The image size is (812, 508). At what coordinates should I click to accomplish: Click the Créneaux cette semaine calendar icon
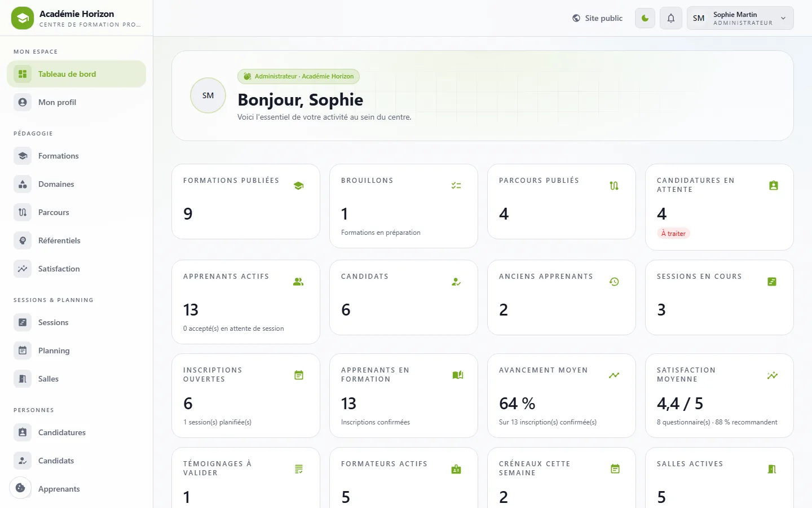(615, 468)
